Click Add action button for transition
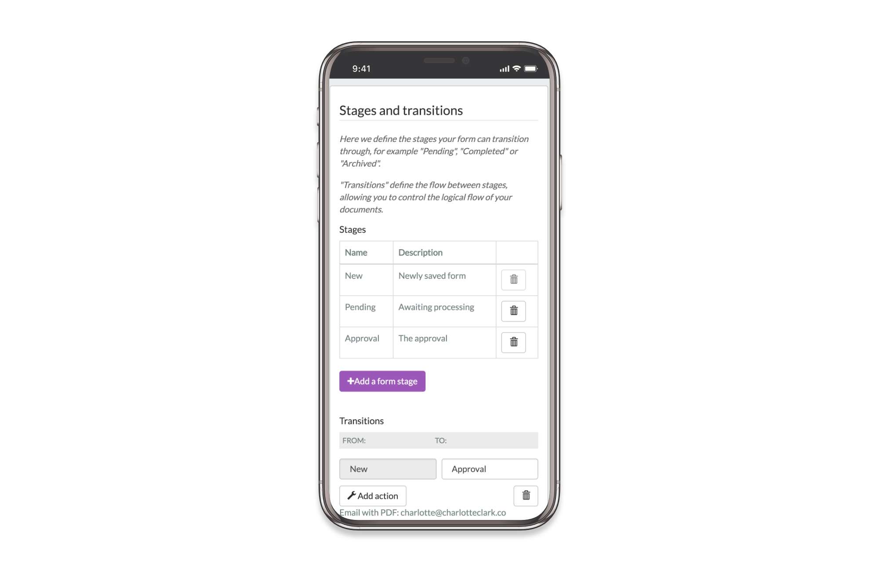This screenshot has height=588, width=879. point(371,495)
